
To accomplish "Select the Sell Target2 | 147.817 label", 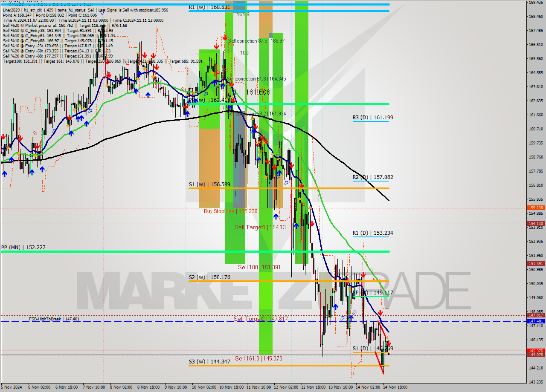I will click(x=261, y=319).
